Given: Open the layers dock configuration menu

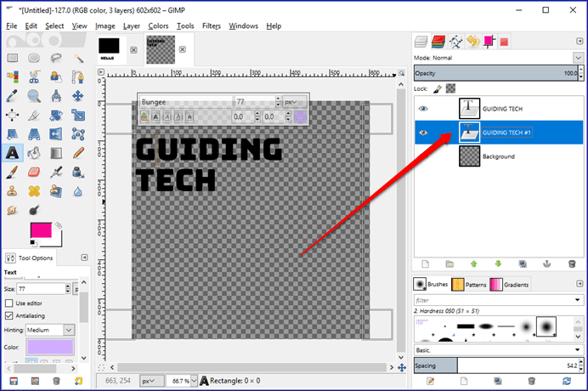Looking at the screenshot, I should [580, 41].
